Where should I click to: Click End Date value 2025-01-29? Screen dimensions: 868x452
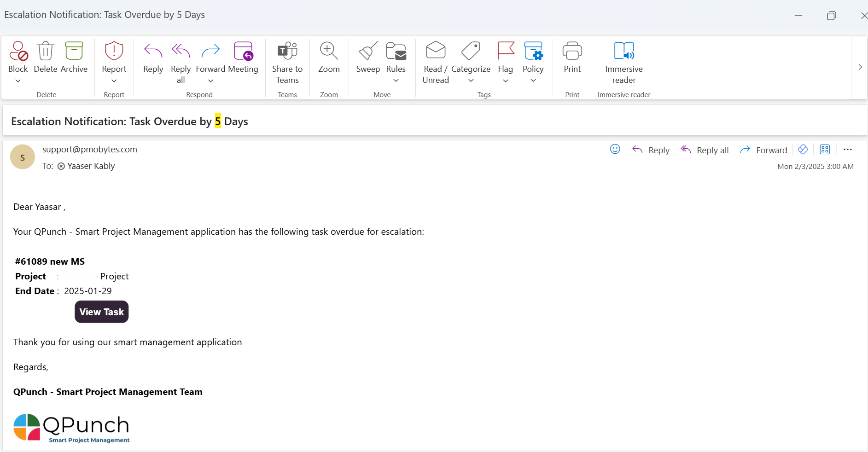[88, 291]
